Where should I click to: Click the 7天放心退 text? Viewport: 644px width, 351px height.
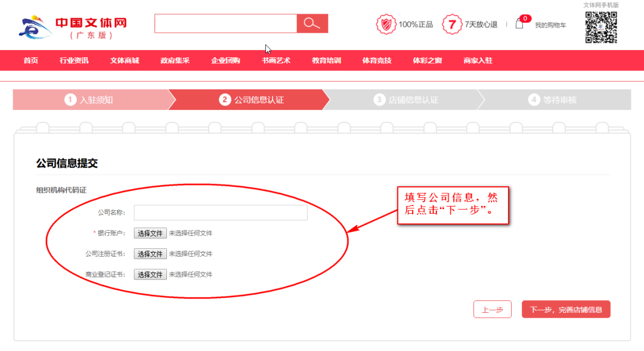tap(481, 24)
